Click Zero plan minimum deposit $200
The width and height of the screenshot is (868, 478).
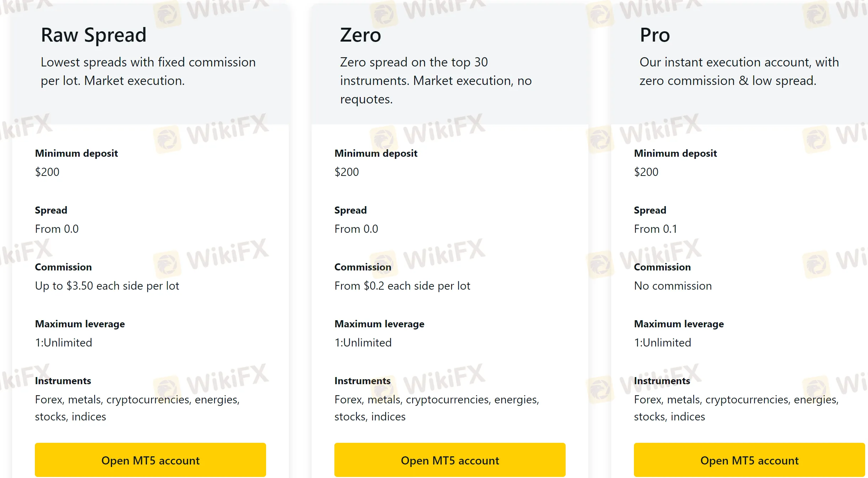[346, 172]
